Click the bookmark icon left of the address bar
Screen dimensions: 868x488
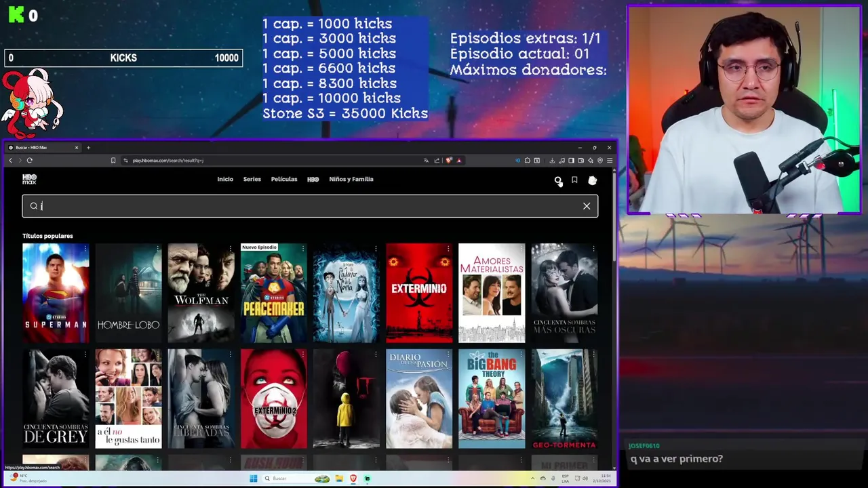tap(113, 161)
